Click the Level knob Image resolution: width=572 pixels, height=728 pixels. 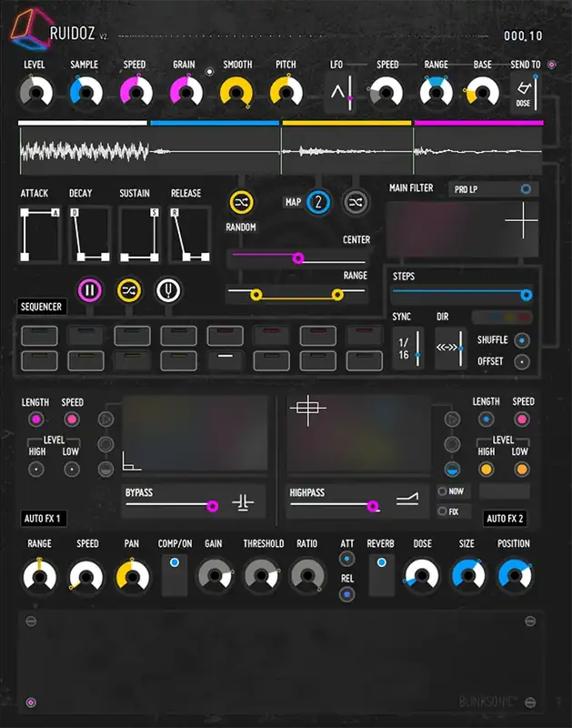pyautogui.click(x=35, y=93)
